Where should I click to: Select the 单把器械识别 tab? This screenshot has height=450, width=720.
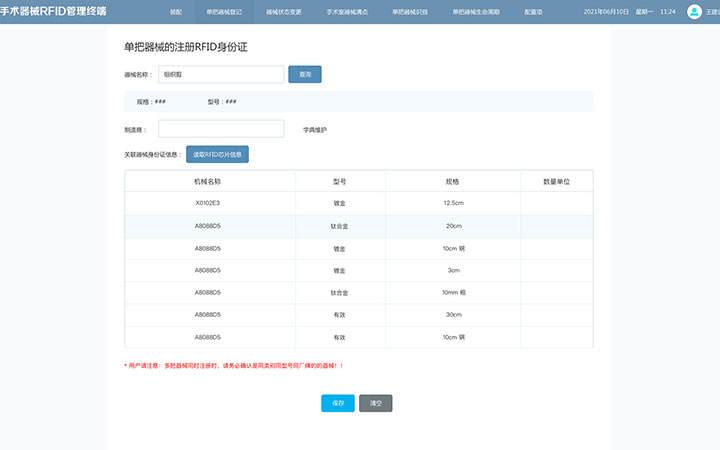[408, 12]
